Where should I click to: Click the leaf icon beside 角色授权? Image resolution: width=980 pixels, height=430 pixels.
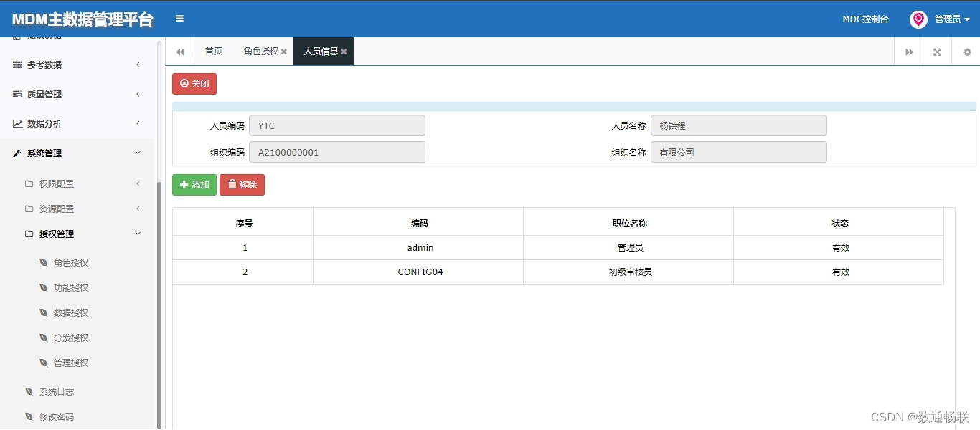pos(43,262)
